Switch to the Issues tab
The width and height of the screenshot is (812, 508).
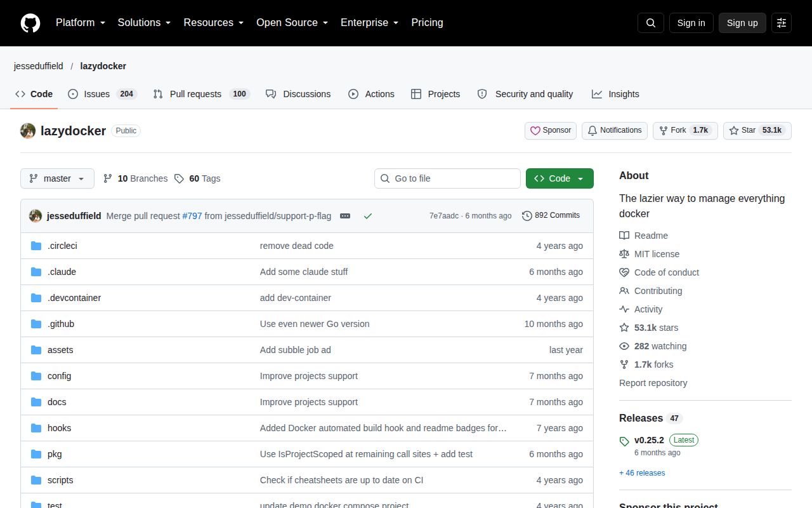tap(102, 94)
